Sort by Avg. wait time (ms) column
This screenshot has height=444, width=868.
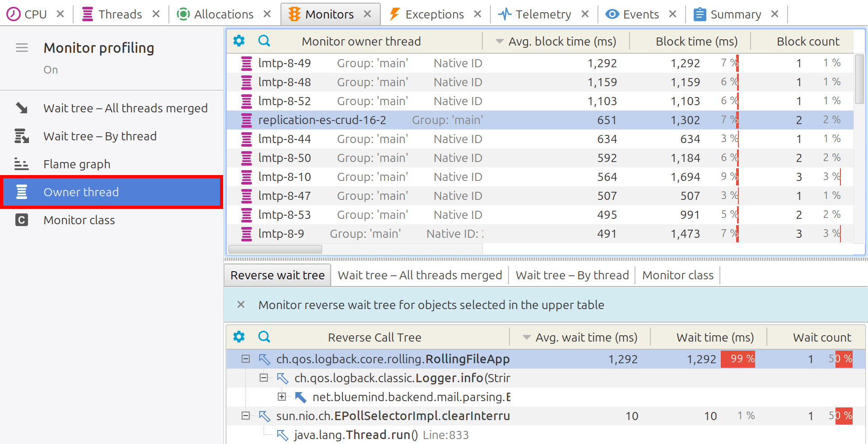pyautogui.click(x=580, y=338)
